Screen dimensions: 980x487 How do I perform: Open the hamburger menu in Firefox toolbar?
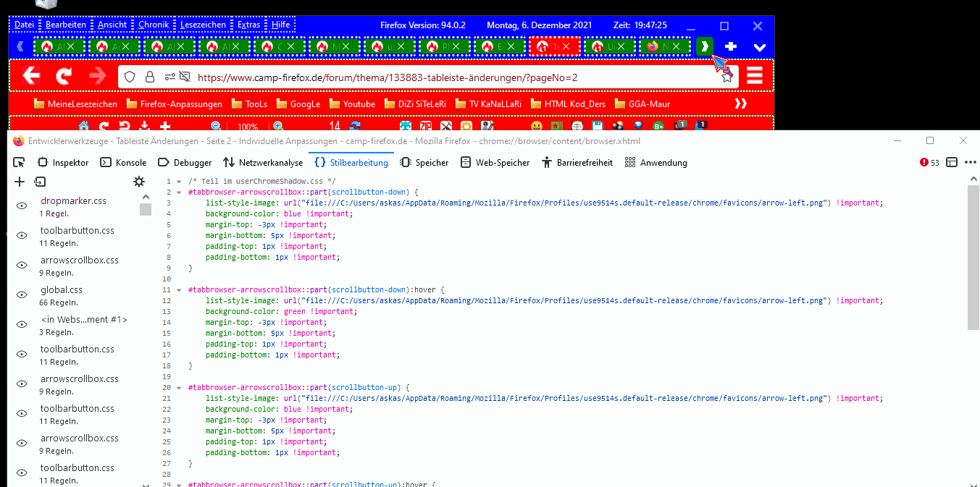coord(755,76)
